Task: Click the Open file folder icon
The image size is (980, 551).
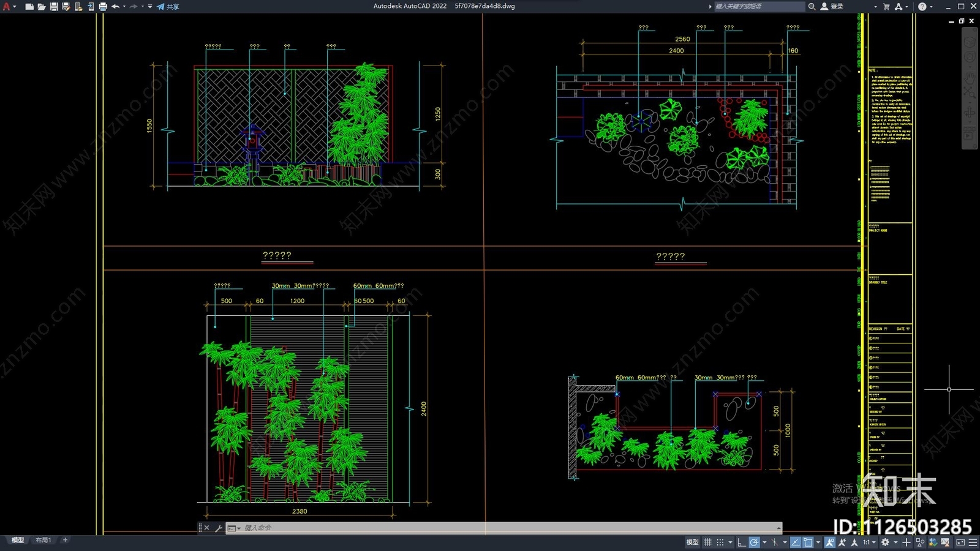Action: click(x=42, y=6)
